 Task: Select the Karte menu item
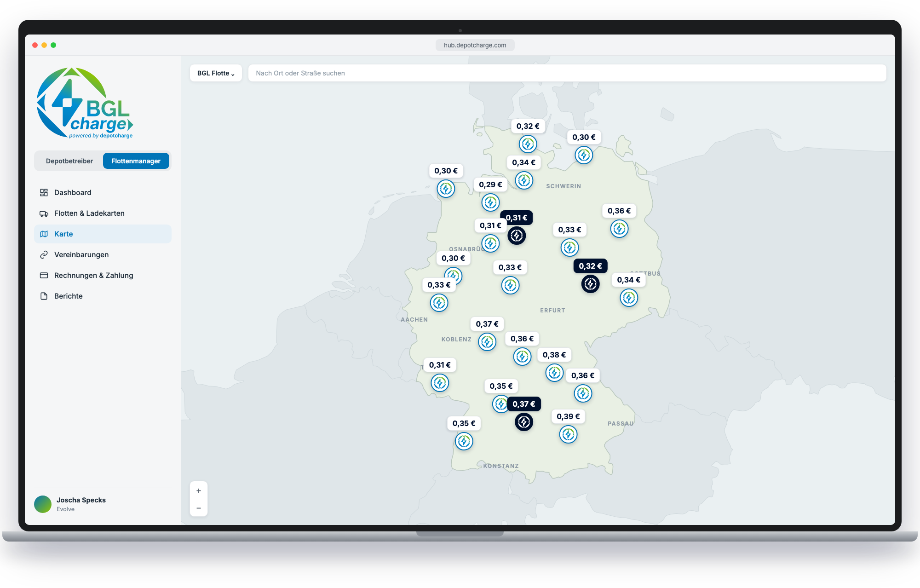pos(103,234)
